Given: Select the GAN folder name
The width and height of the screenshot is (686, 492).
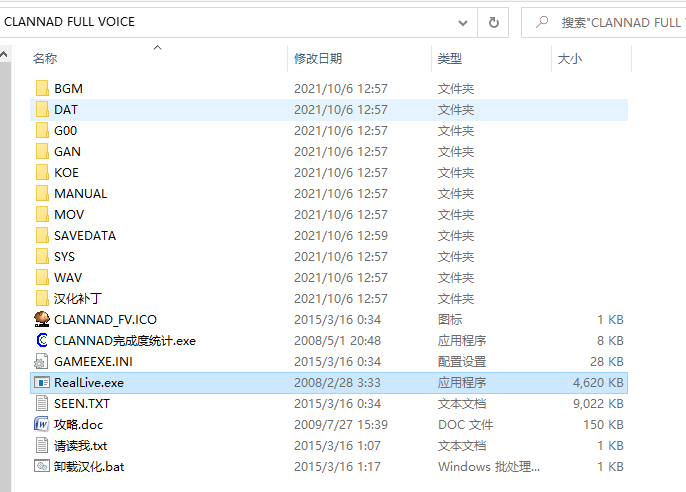Looking at the screenshot, I should click(x=67, y=151).
